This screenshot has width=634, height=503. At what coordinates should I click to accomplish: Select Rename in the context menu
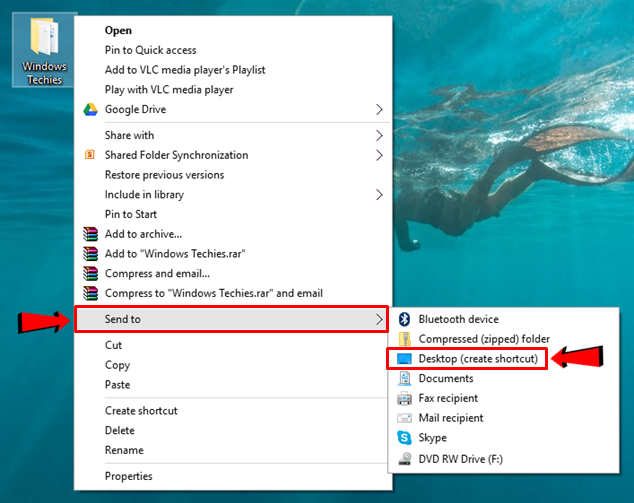(x=124, y=450)
